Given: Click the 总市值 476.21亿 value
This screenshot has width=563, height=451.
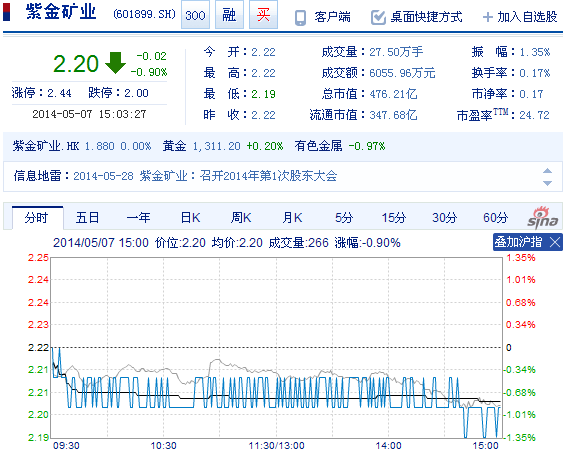Looking at the screenshot, I should click(394, 94).
